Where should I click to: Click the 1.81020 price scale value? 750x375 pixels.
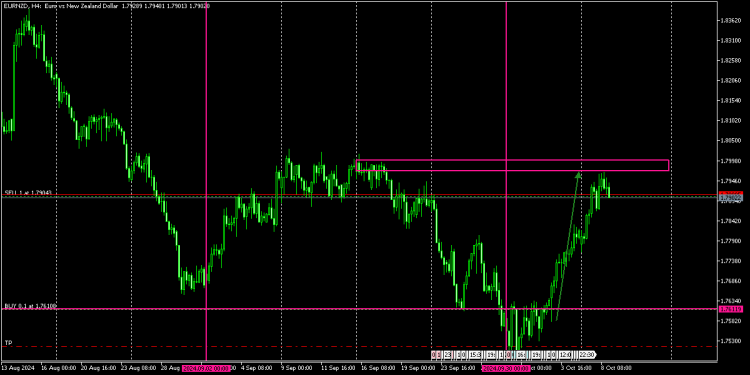click(731, 121)
